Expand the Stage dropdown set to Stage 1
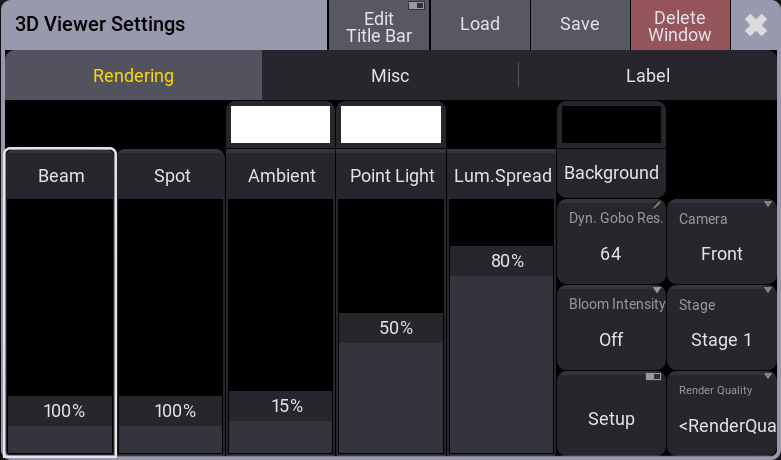781x460 pixels. pyautogui.click(x=721, y=328)
